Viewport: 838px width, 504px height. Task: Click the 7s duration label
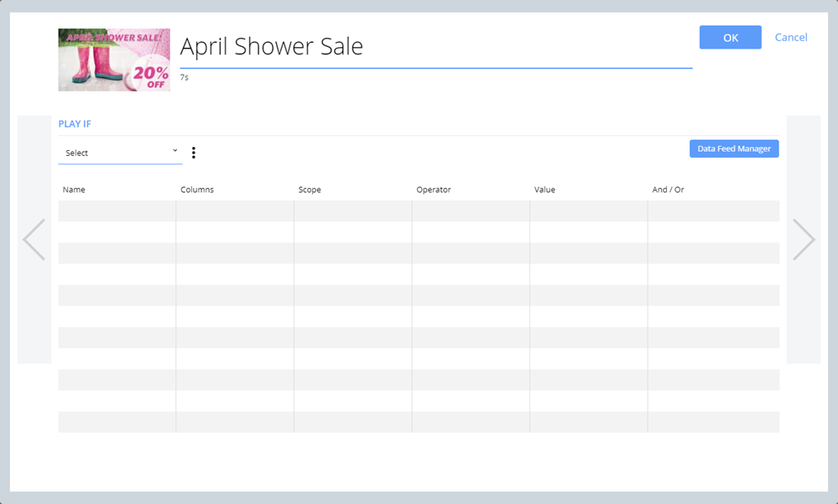pos(185,77)
